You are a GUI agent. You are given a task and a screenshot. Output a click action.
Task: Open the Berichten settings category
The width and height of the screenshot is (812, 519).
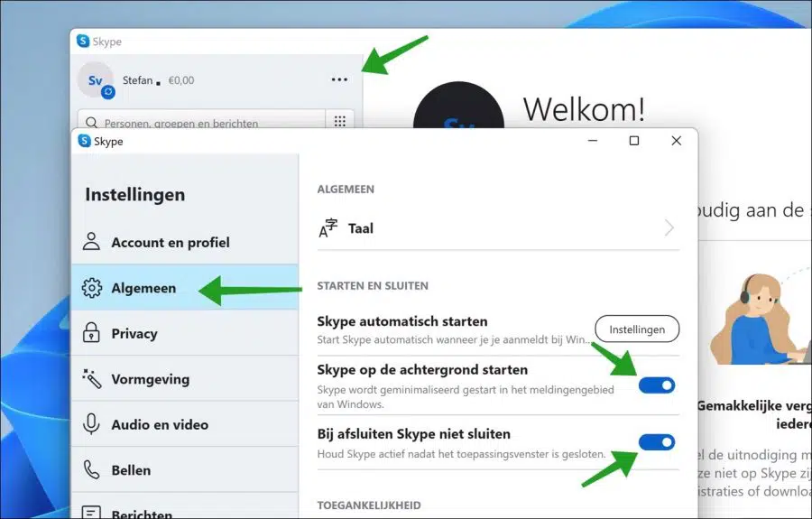(x=185, y=507)
